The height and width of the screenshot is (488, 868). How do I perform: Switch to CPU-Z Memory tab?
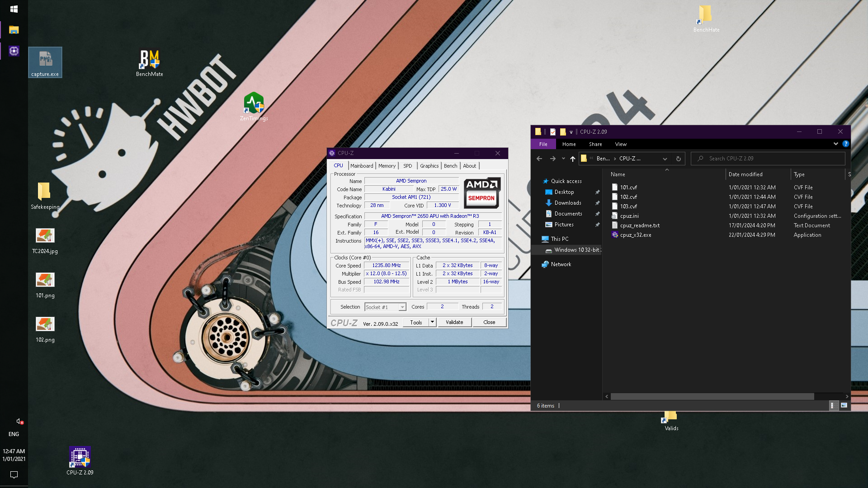click(x=387, y=166)
